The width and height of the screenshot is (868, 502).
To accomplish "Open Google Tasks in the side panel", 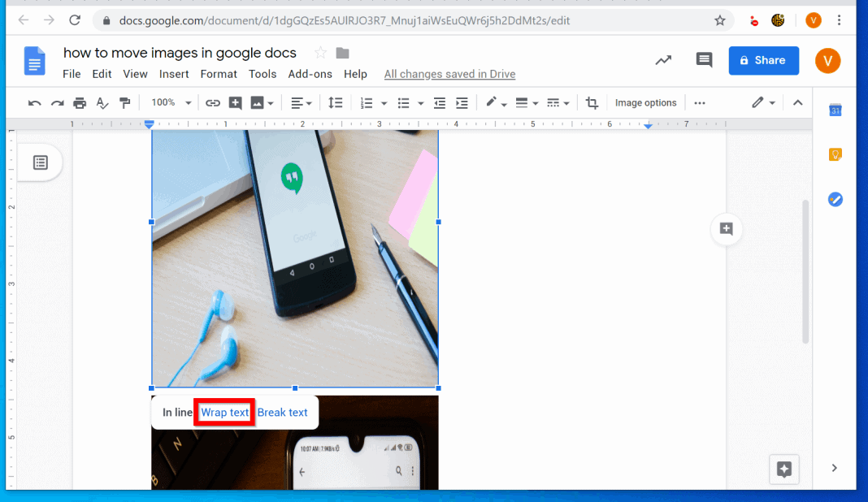I will 835,199.
